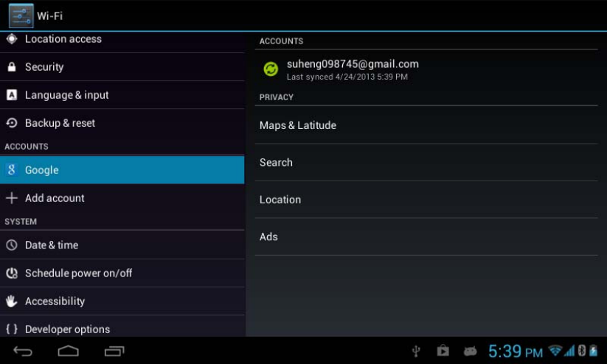Tap the battery charging status icon

tap(594, 351)
